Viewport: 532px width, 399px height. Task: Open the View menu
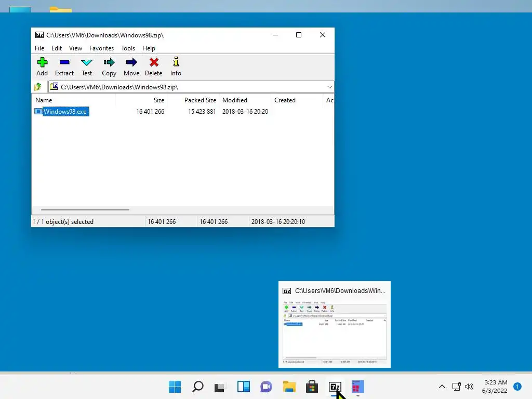(76, 48)
